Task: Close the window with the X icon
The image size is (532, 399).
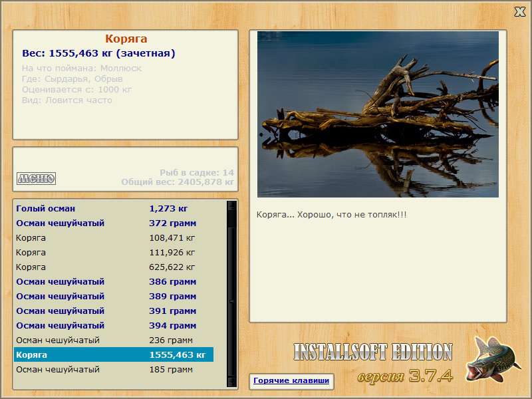Action: pyautogui.click(x=519, y=11)
